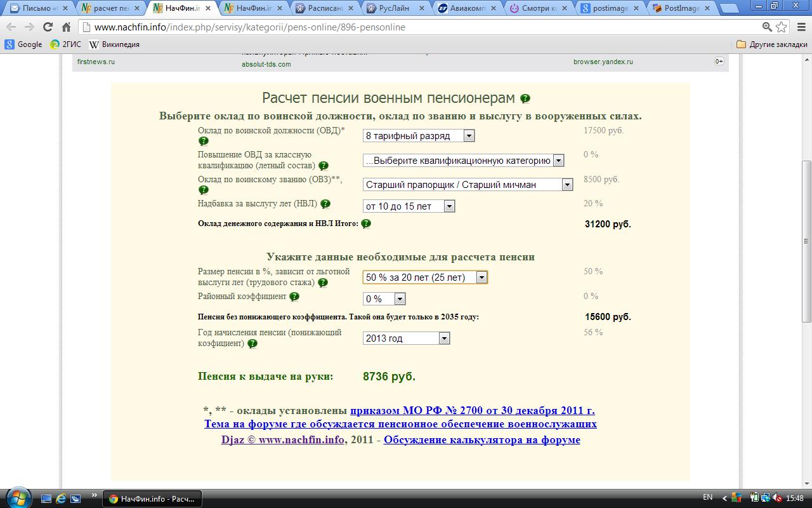Open help for Размер пенсии в %
812x508 pixels.
pos(323,283)
